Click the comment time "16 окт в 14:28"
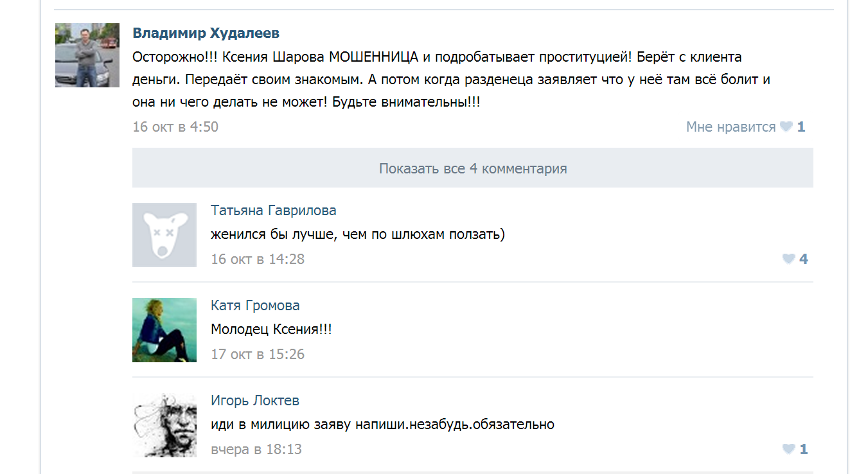 pos(258,259)
